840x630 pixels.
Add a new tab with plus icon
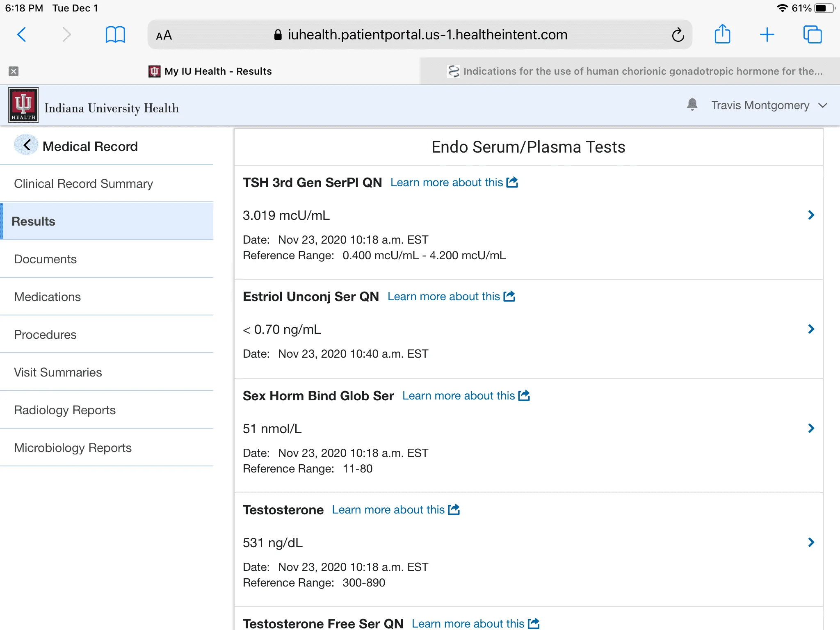(x=767, y=35)
